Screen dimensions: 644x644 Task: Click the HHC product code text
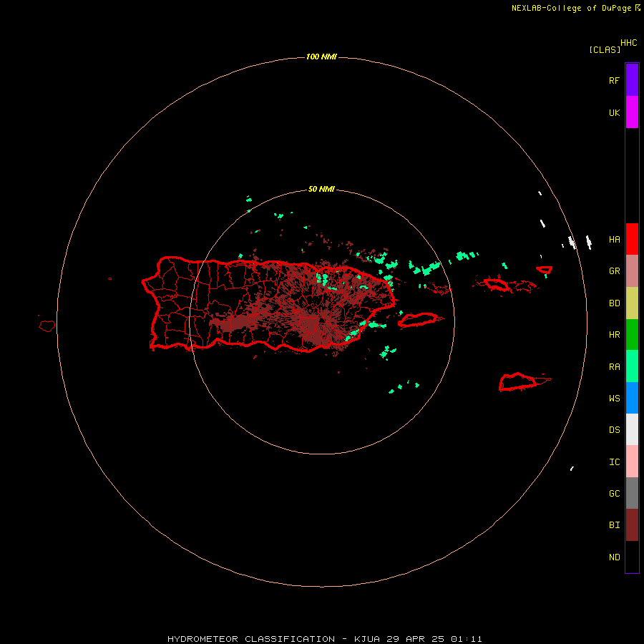[628, 43]
